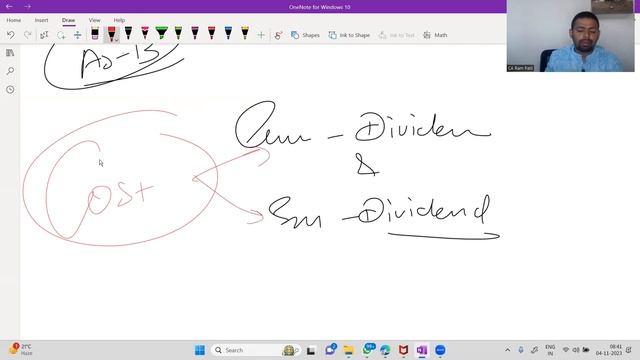The width and height of the screenshot is (640, 360).
Task: Open the red pen options arrow
Action: click(117, 40)
